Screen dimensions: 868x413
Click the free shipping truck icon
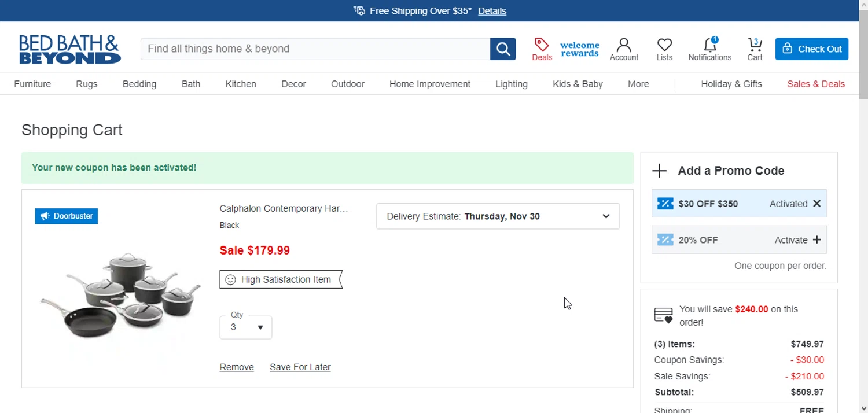tap(359, 11)
